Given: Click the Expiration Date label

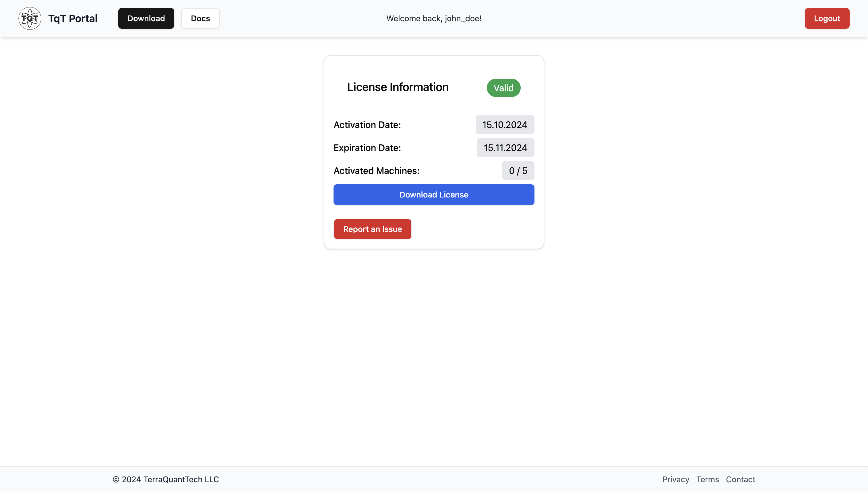Looking at the screenshot, I should [367, 148].
